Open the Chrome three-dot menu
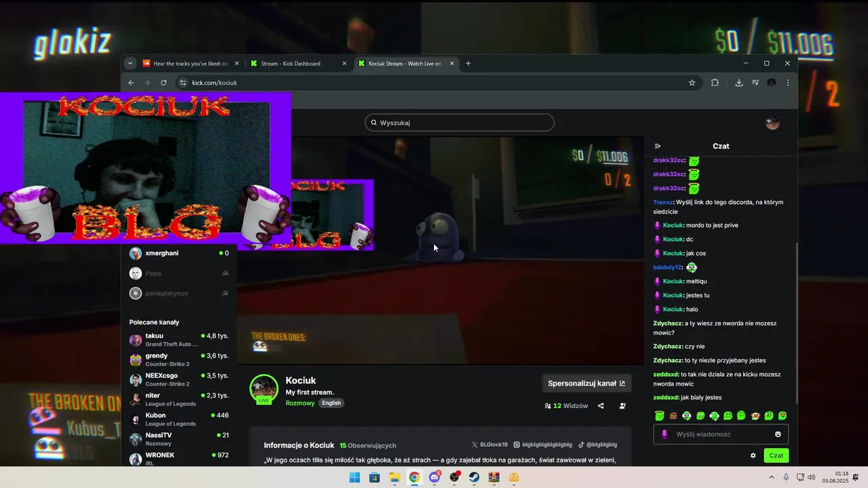Image resolution: width=868 pixels, height=488 pixels. coord(788,83)
